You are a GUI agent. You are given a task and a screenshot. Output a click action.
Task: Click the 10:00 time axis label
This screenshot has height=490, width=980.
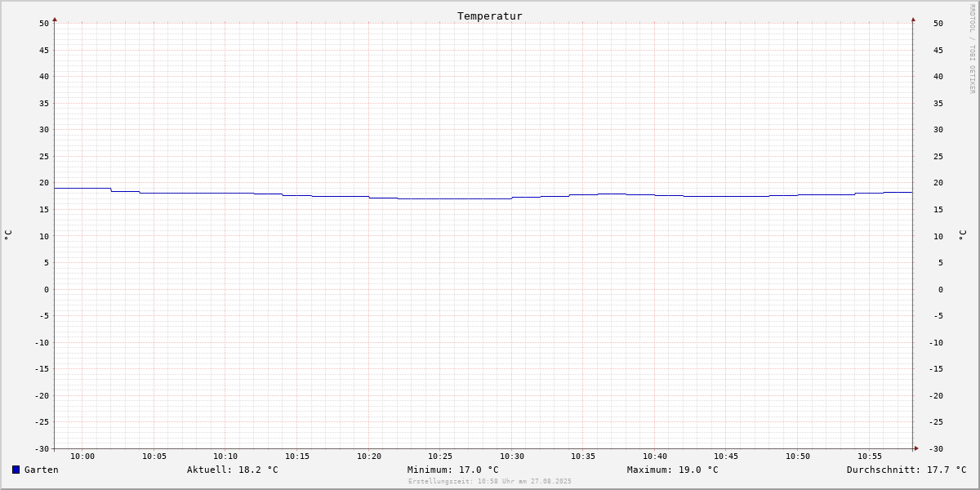(82, 457)
